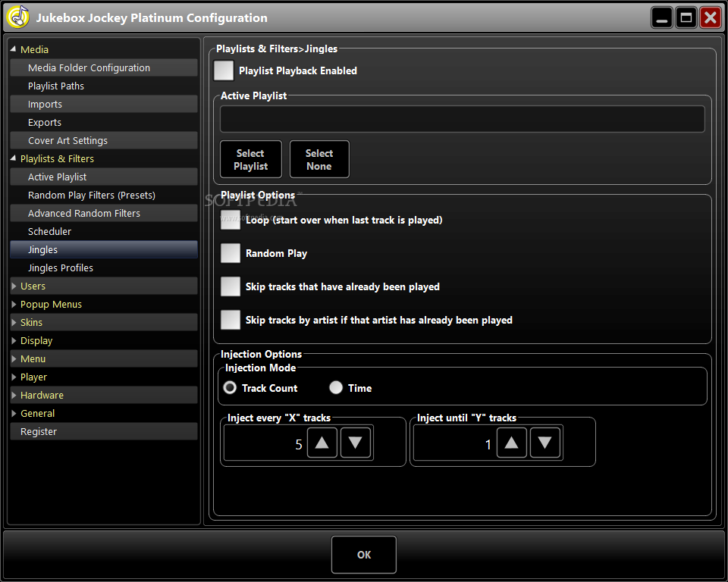728x582 pixels.
Task: Click the Select None button
Action: pos(319,159)
